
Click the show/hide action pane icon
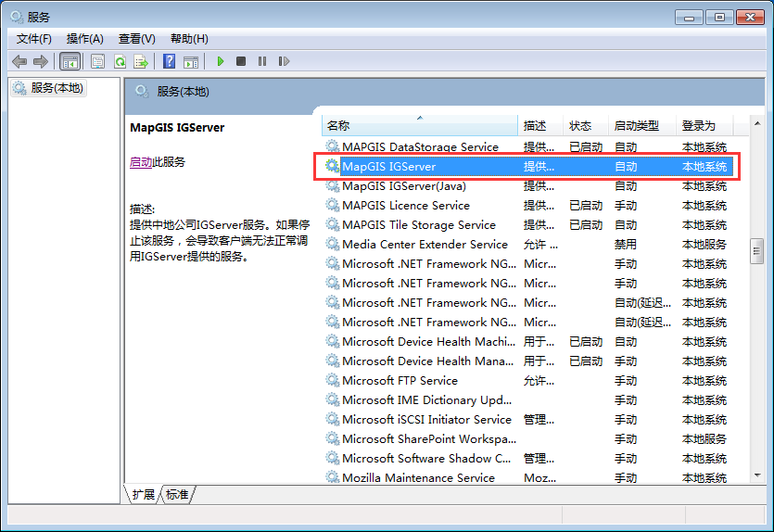click(191, 62)
